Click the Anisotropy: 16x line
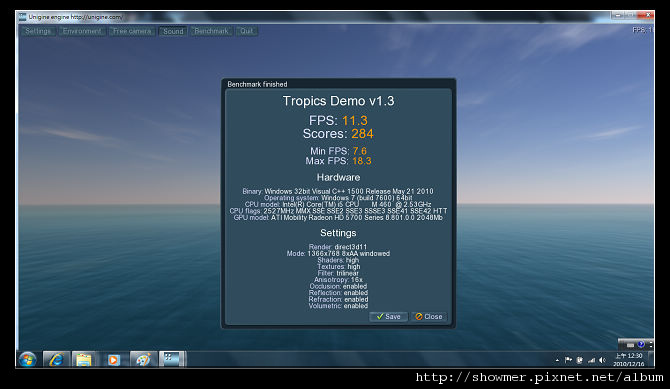 [x=338, y=280]
